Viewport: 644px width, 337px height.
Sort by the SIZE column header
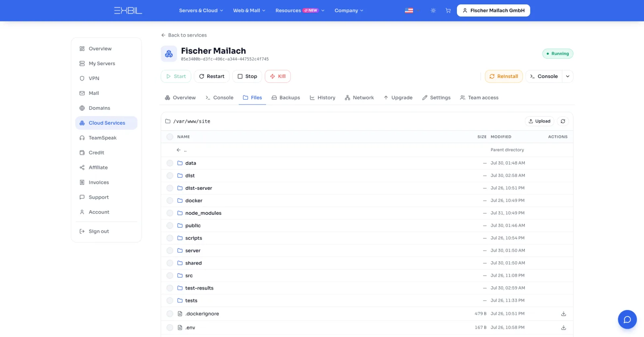tap(482, 137)
